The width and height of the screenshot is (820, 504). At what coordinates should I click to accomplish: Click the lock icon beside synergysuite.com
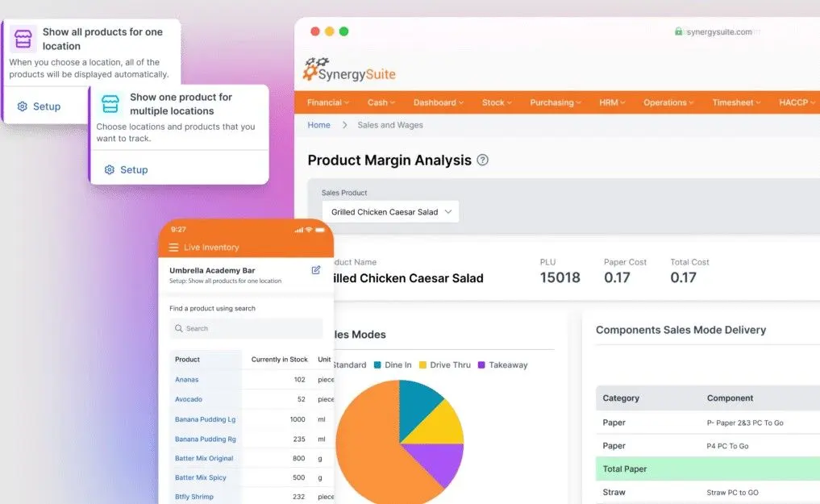pos(678,31)
